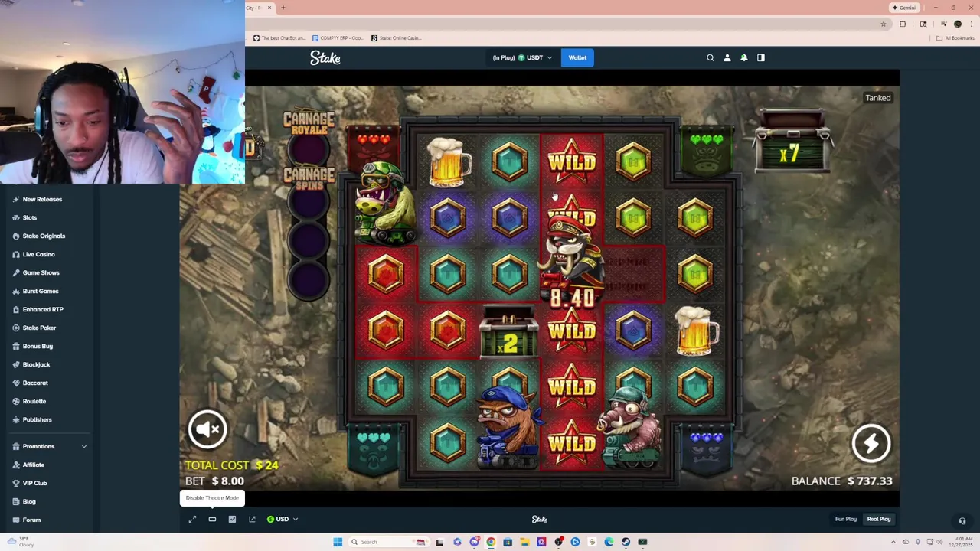Click the blue Wallet button

click(x=577, y=57)
